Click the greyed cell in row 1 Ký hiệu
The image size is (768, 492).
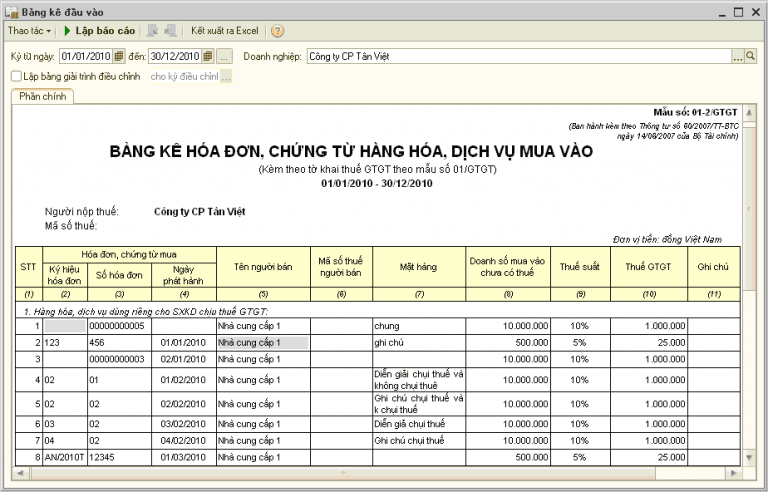click(x=65, y=326)
